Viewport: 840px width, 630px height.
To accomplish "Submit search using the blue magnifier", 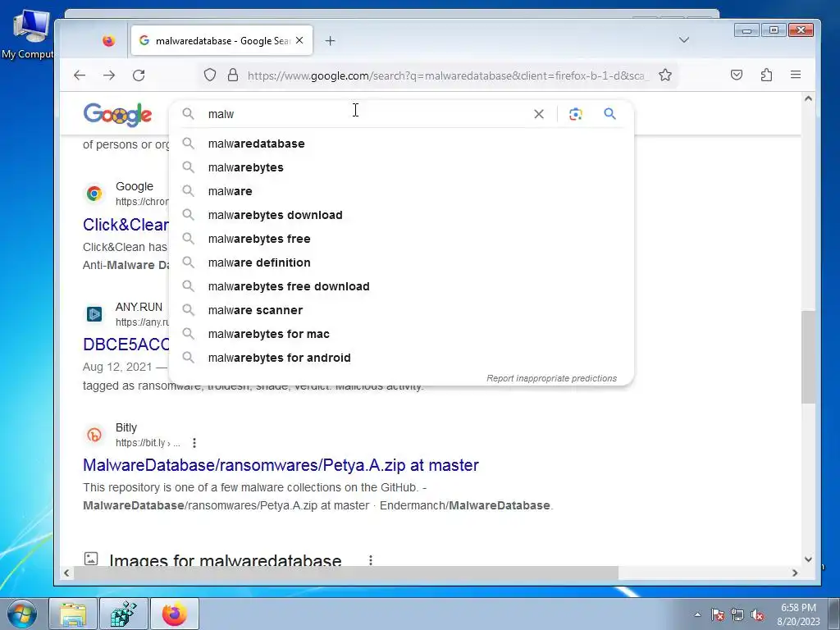I will click(x=609, y=113).
